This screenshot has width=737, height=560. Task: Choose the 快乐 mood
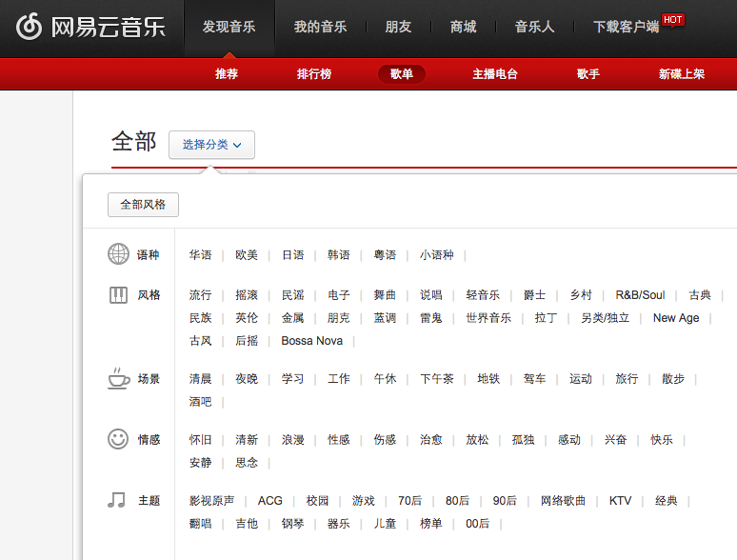(x=662, y=440)
